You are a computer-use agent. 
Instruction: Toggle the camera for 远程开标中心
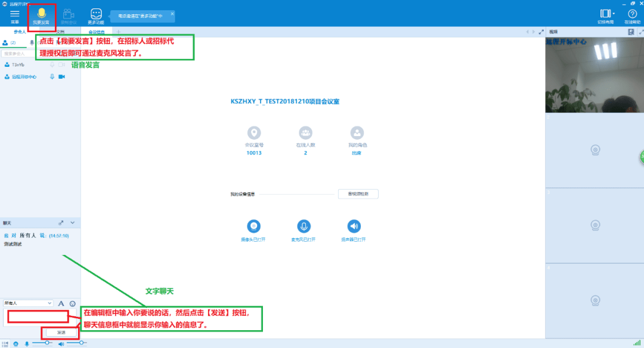61,76
